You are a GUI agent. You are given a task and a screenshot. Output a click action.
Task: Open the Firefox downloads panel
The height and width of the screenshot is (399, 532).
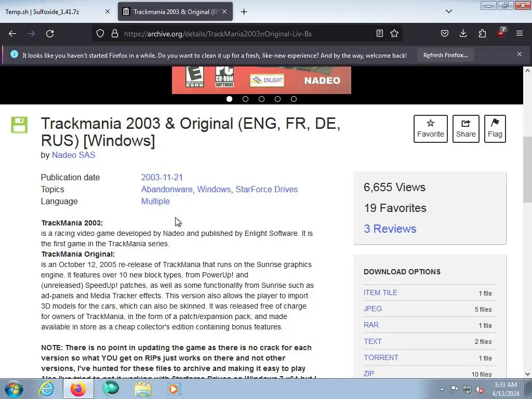pyautogui.click(x=463, y=34)
